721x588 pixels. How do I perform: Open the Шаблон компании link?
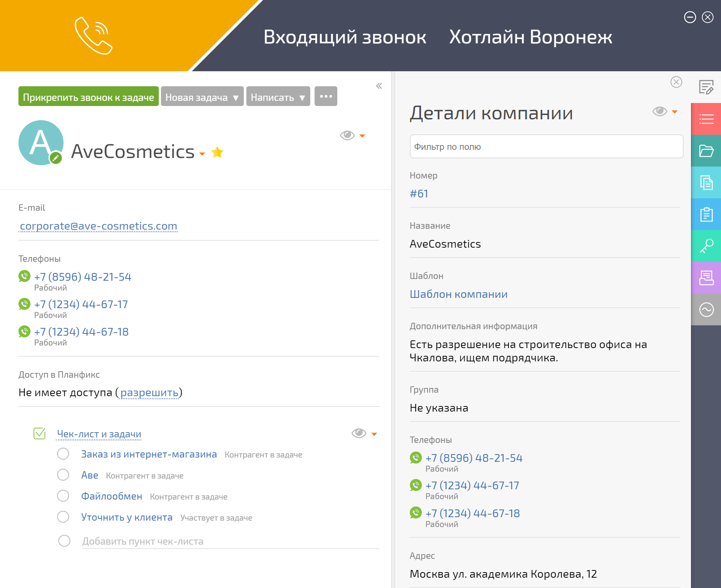click(x=458, y=294)
